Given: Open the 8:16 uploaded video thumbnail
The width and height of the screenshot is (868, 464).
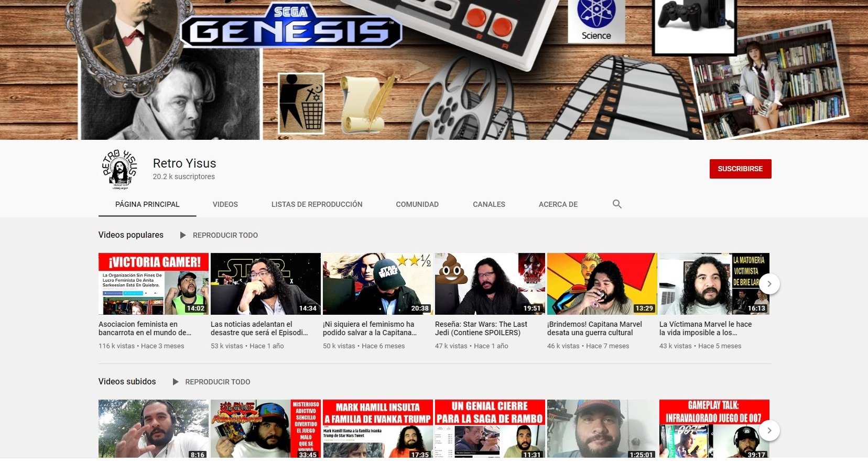Looking at the screenshot, I should click(x=154, y=429).
